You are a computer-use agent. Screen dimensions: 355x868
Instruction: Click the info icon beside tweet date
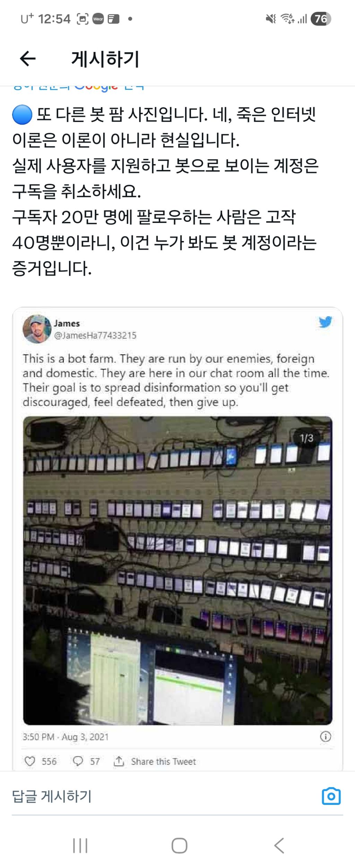325,736
